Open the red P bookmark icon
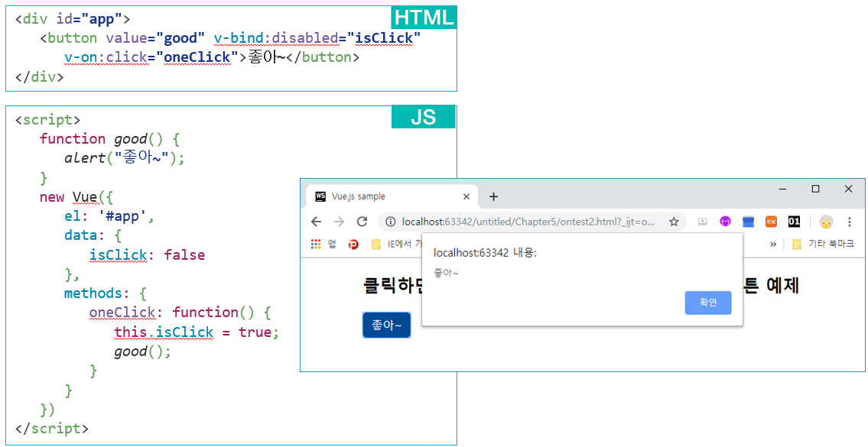Image resolution: width=868 pixels, height=447 pixels. (354, 244)
